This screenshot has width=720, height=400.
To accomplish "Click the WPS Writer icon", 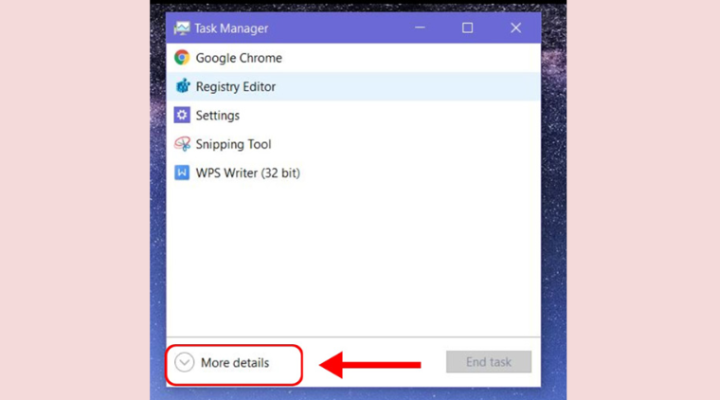I will click(182, 173).
